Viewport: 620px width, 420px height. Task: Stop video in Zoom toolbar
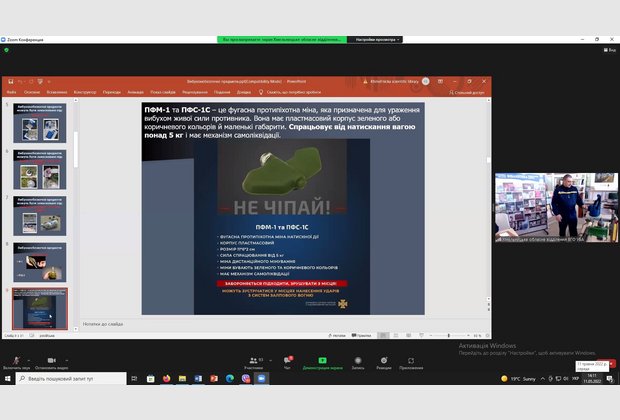pos(48,361)
